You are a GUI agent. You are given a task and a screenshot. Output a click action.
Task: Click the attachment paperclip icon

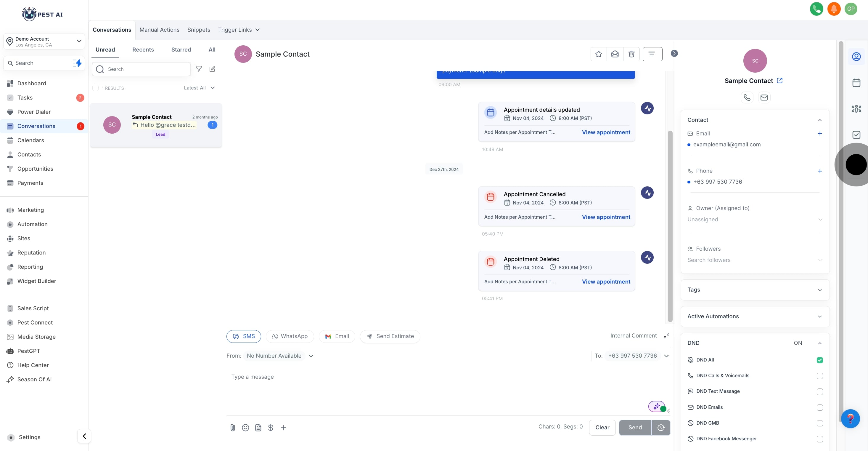pos(232,427)
